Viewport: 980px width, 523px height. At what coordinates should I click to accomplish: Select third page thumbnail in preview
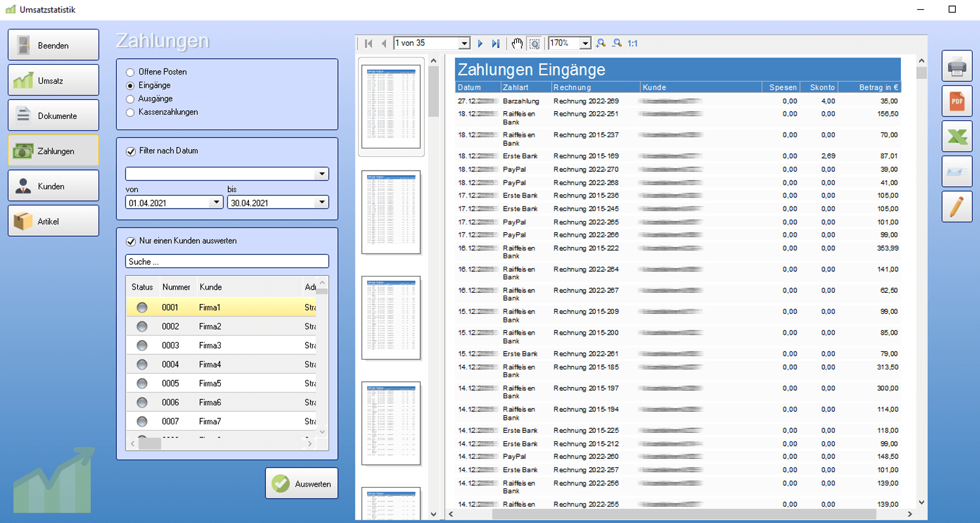391,318
